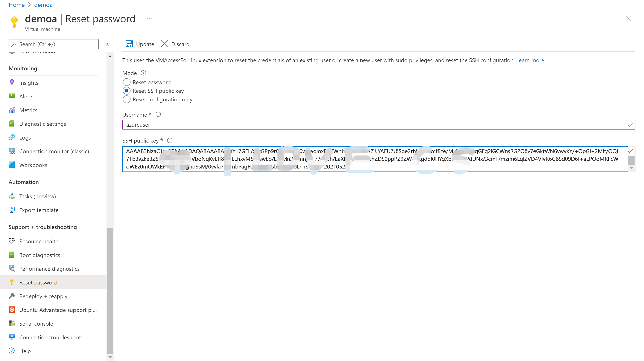Click the Serial console icon
The image size is (644, 361).
12,323
